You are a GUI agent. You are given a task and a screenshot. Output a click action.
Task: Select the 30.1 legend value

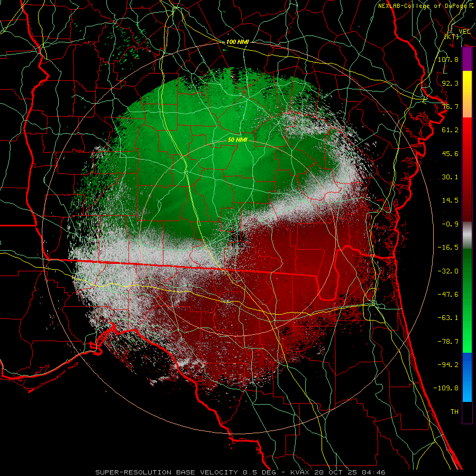(450, 177)
